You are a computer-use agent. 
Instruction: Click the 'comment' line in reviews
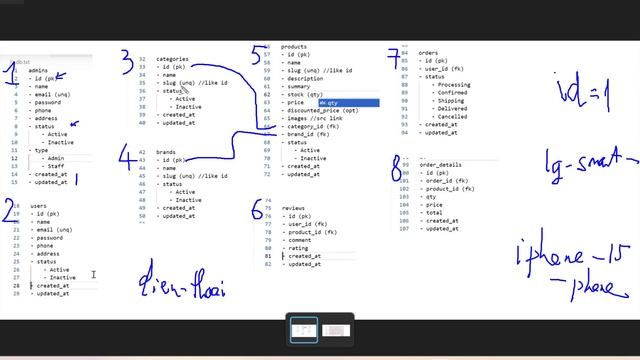point(300,240)
